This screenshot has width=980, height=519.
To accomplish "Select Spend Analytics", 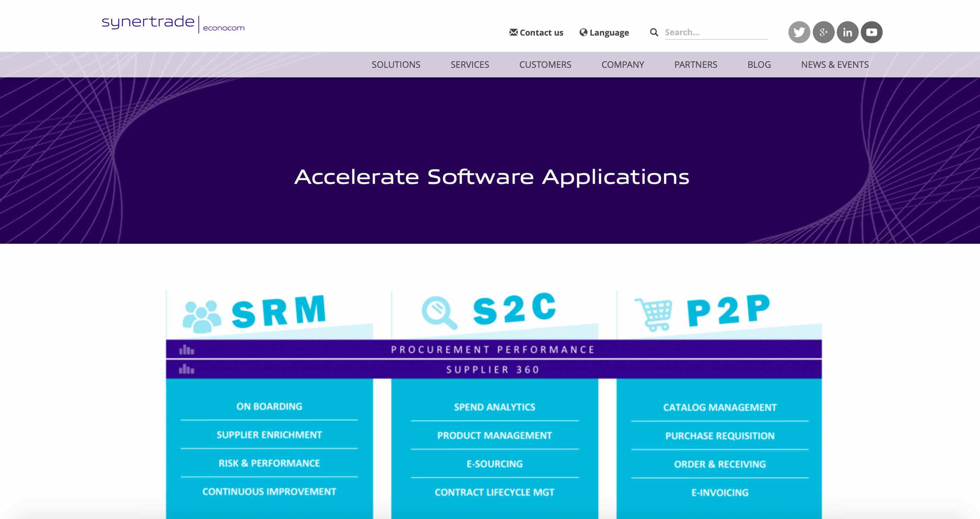I will [494, 407].
